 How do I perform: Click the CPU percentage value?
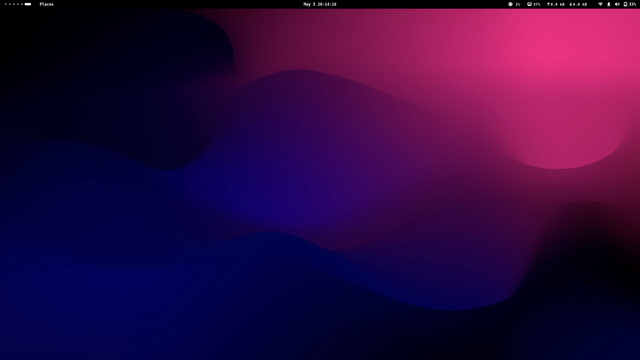[x=518, y=4]
